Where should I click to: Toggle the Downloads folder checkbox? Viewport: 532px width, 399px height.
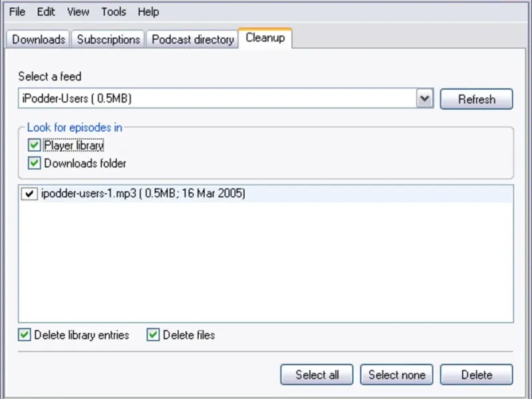[x=35, y=163]
